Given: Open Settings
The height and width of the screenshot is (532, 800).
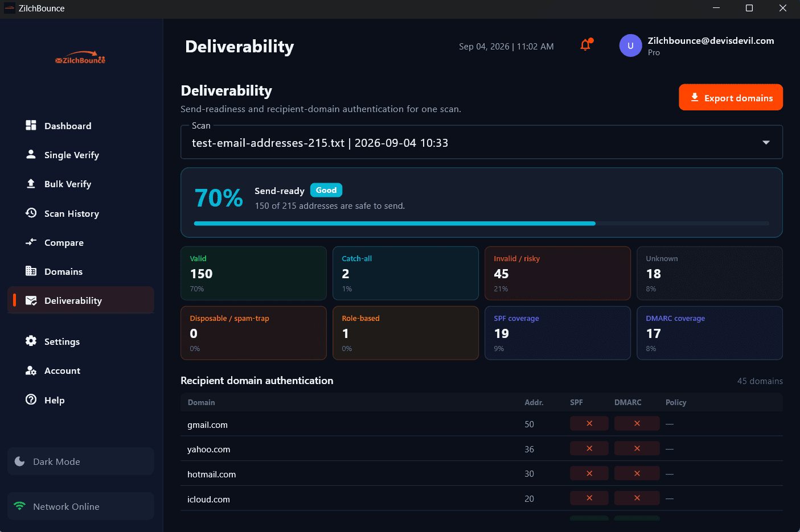Looking at the screenshot, I should click(81, 341).
